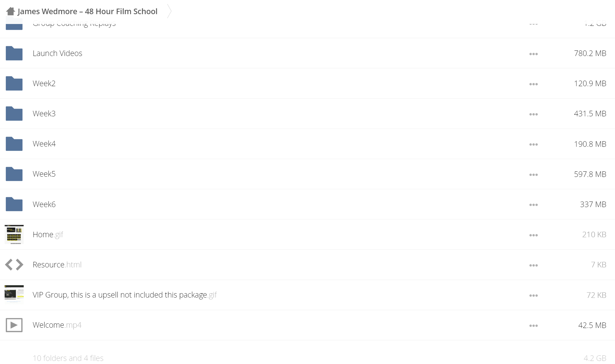
Task: Click the Home.gif thumbnail preview
Action: [x=14, y=234]
